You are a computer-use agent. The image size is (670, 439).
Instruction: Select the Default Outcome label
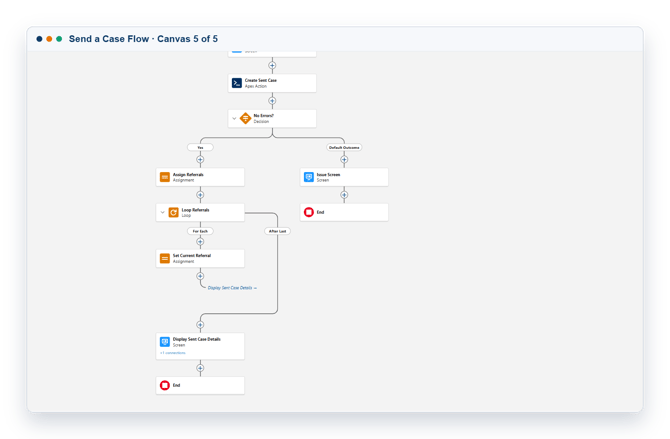click(344, 147)
